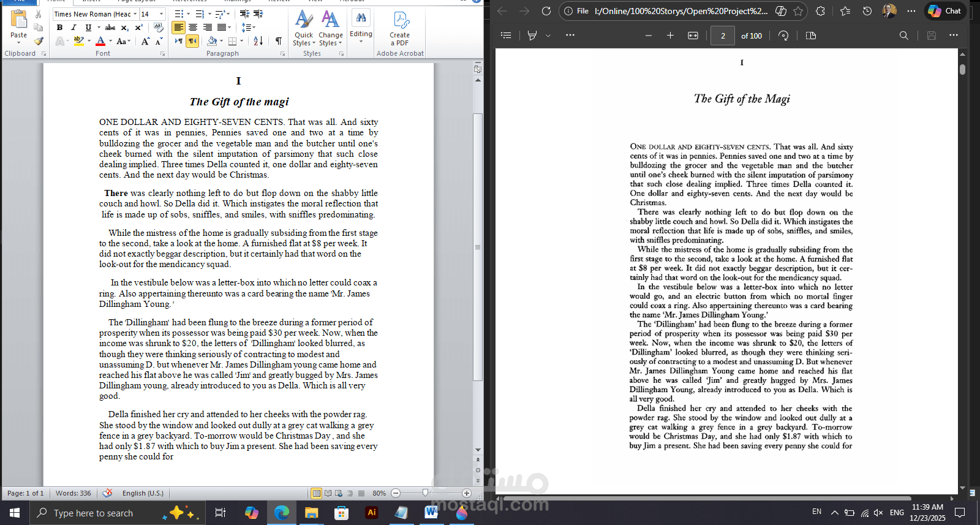
Task: Zoom out the PDF with minus icon
Action: pos(649,36)
